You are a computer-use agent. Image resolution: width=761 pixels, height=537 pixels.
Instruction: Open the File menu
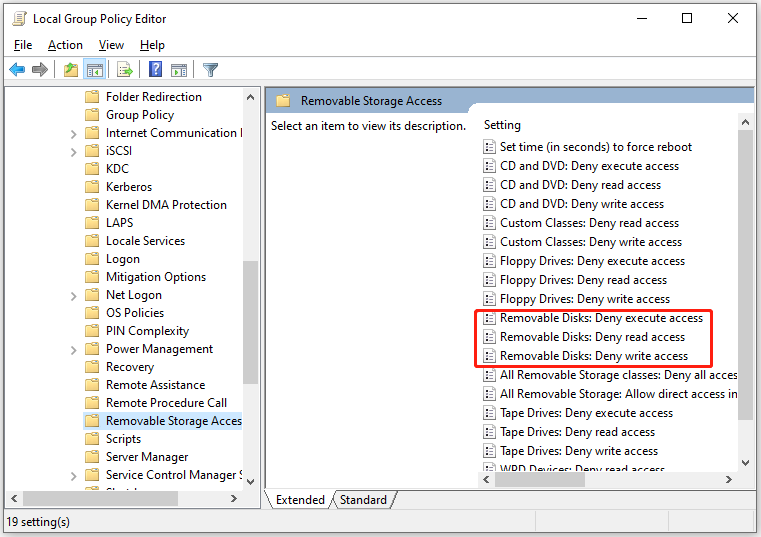coord(23,45)
